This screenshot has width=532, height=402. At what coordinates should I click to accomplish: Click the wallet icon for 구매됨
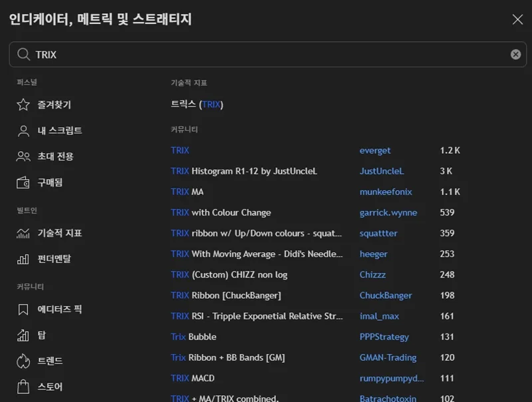click(23, 182)
